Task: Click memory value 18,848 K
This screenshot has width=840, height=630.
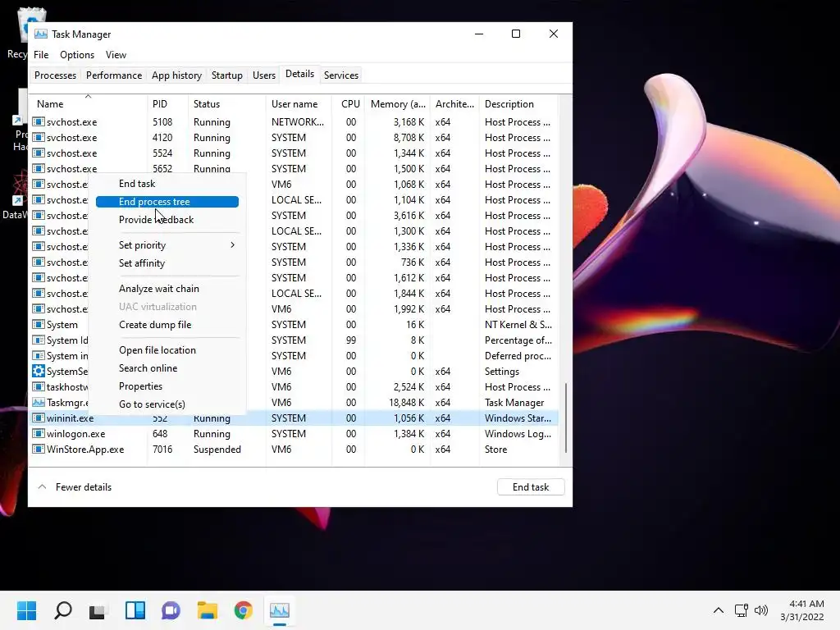Action: (406, 402)
